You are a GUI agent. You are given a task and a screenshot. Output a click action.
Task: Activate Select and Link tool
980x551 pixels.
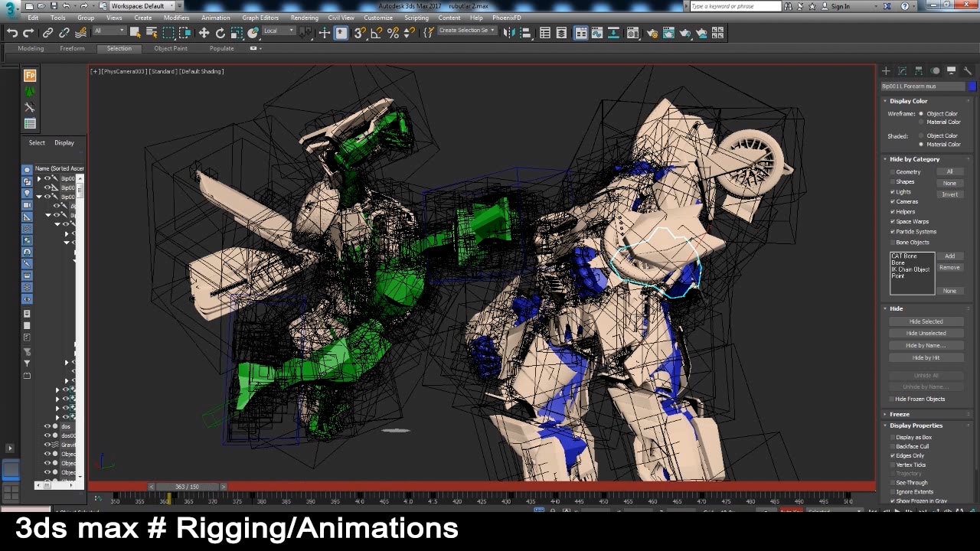[47, 33]
